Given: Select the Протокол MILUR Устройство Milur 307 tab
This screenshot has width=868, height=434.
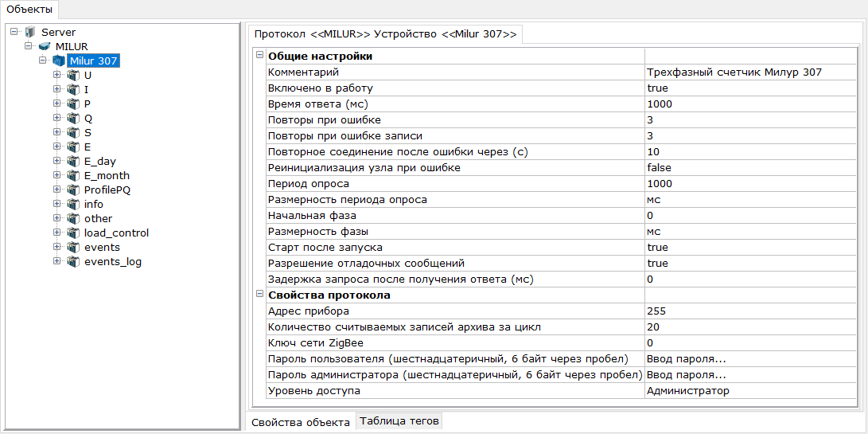Looking at the screenshot, I should point(385,34).
